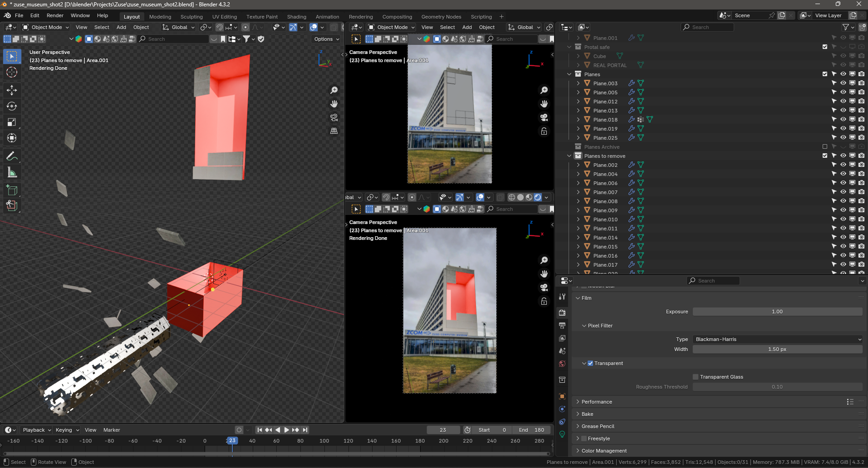Select the Move tool in the left toolbar
Screen dimensions: 868x468
(12, 90)
